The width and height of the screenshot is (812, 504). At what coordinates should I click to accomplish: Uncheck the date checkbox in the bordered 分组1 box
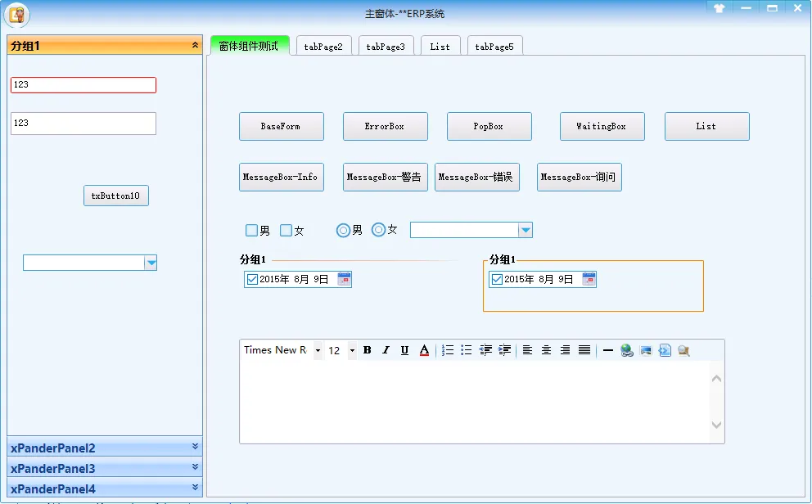(497, 280)
